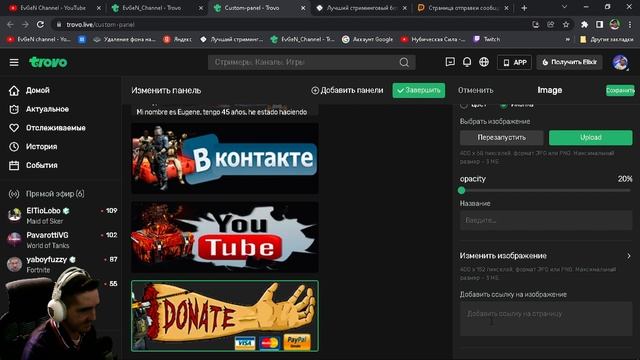Open the Chrome profile avatar
Viewport: 640px width, 360px height.
point(615,24)
